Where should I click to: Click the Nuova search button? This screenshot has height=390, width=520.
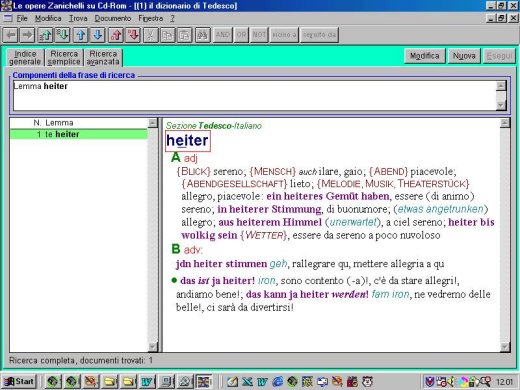464,56
